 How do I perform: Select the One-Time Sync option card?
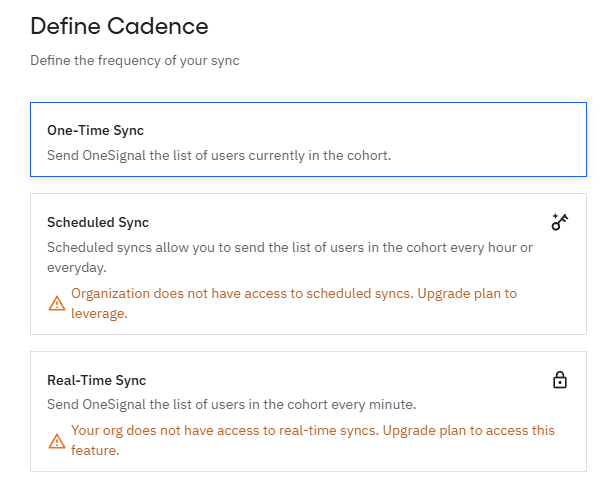click(308, 139)
